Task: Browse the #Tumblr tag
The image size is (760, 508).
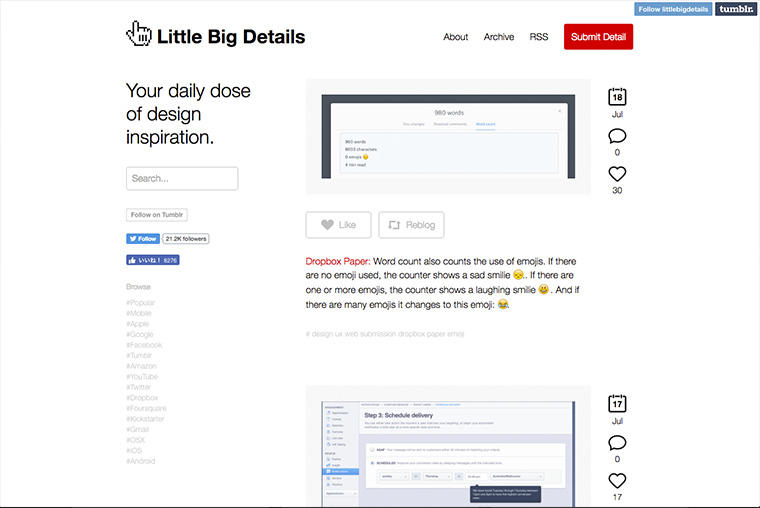Action: pos(139,355)
